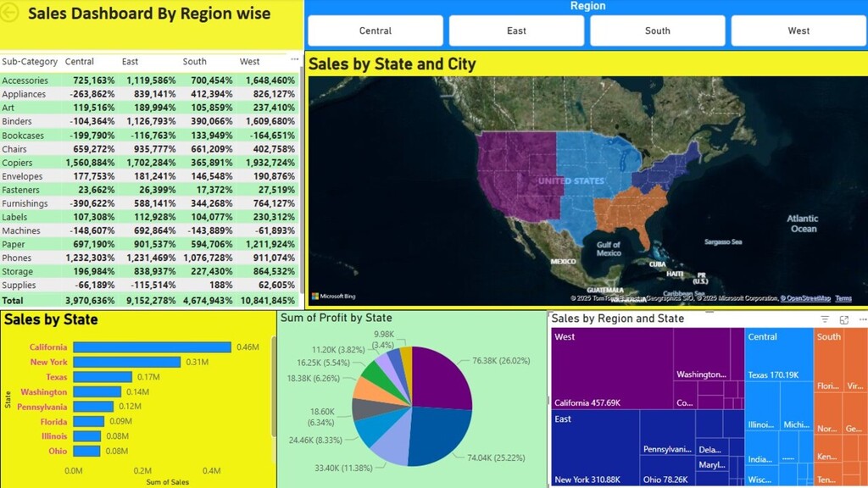This screenshot has height=488, width=868.
Task: Enter focus mode on the treemap visual
Action: (843, 319)
